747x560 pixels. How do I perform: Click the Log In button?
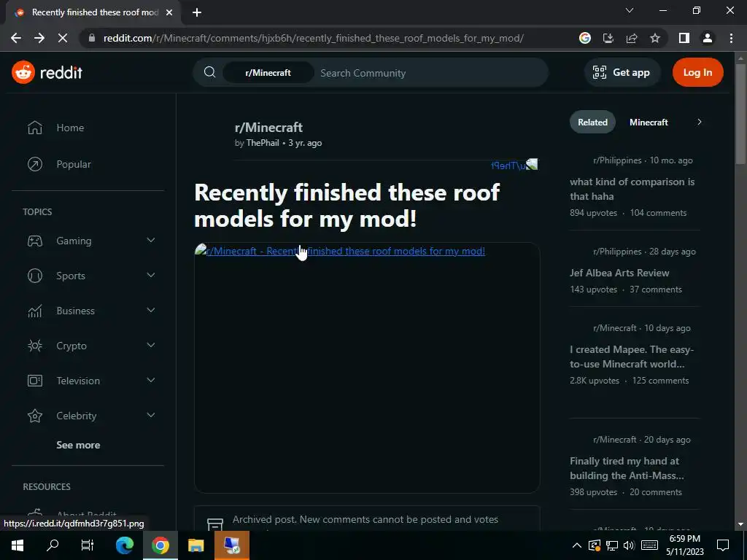pyautogui.click(x=697, y=72)
